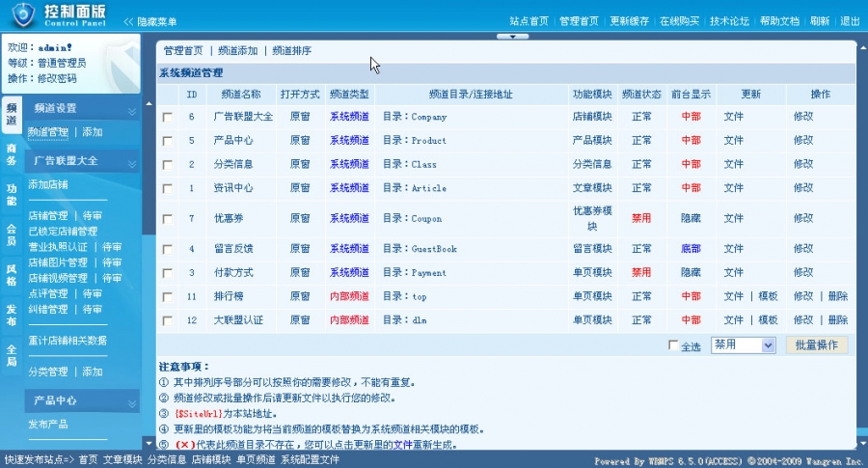
Task: Tick the checkbox for 资讯中心 row
Action: pos(167,188)
